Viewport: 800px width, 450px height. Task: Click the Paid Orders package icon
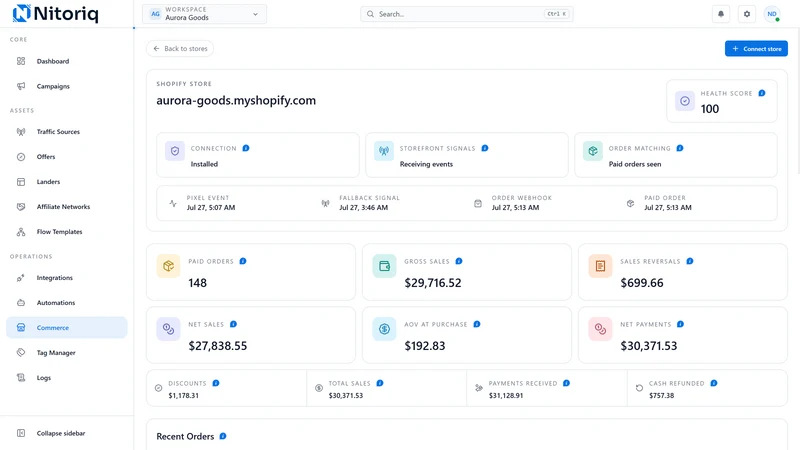click(168, 266)
